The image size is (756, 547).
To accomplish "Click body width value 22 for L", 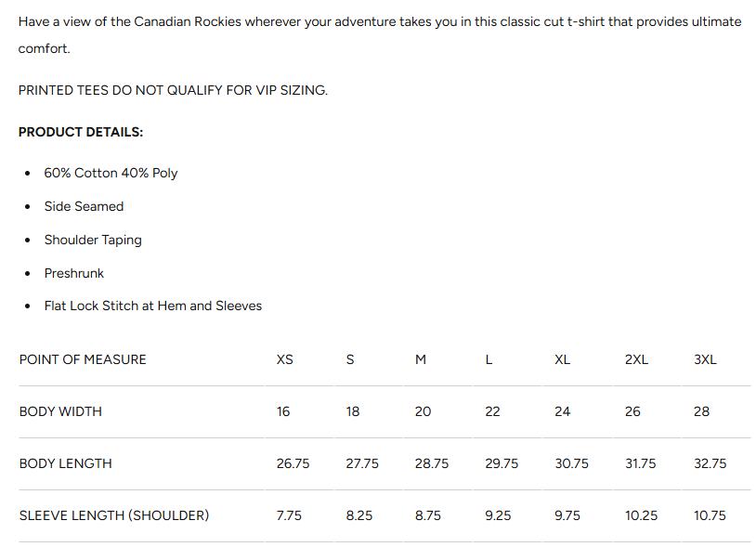I will (492, 411).
